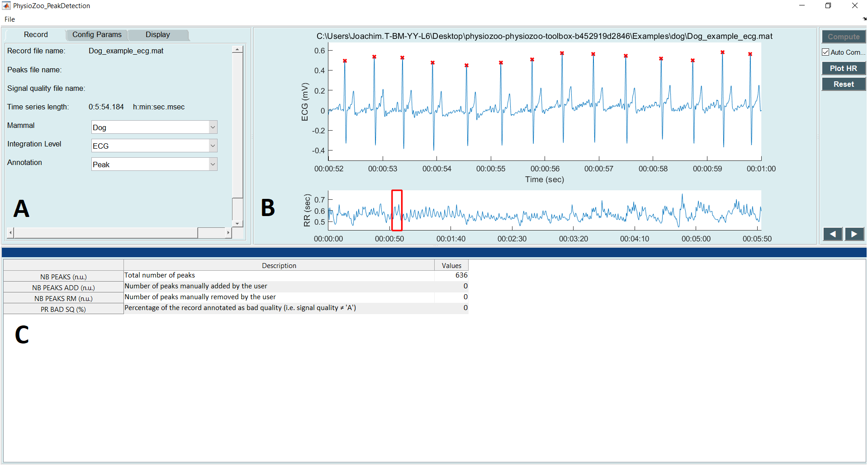Click the Plot HR button
Image resolution: width=868 pixels, height=466 pixels.
843,68
